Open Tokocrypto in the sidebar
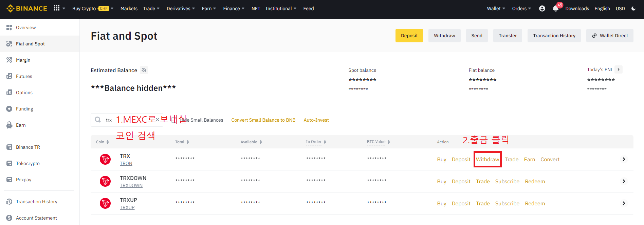The image size is (644, 225). click(40, 163)
